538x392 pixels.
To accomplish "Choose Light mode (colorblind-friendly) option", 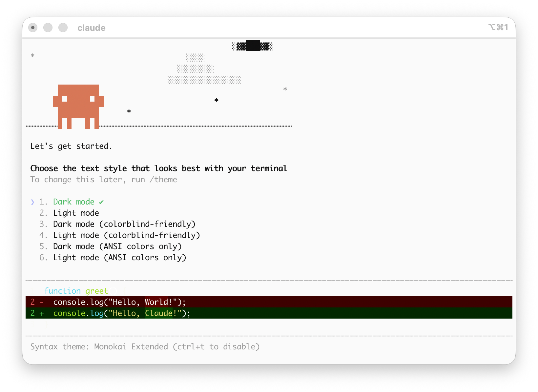I will click(x=127, y=235).
